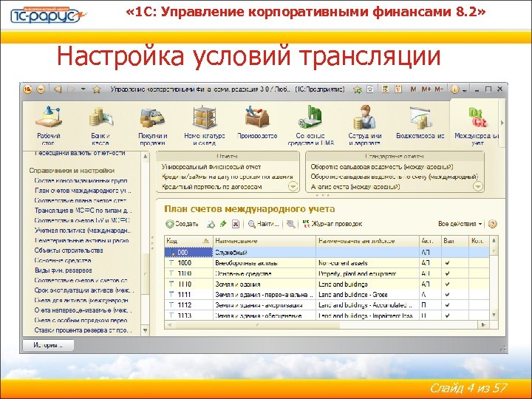Open the Покупки и продажи section
The image size is (532, 399).
click(x=153, y=126)
